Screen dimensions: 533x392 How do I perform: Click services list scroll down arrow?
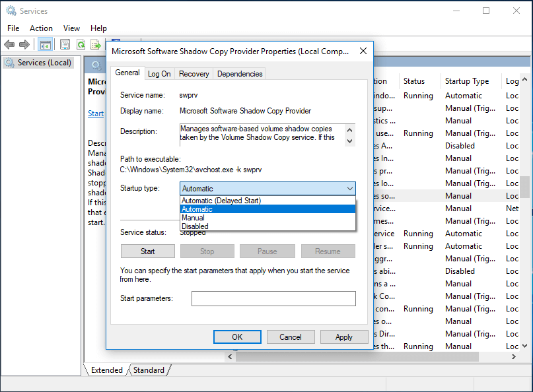click(x=524, y=346)
